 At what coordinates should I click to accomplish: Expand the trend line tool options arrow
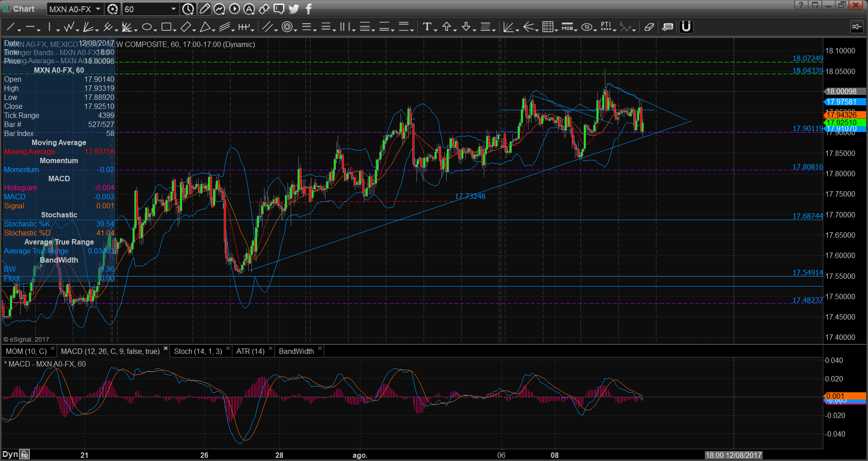19,30
